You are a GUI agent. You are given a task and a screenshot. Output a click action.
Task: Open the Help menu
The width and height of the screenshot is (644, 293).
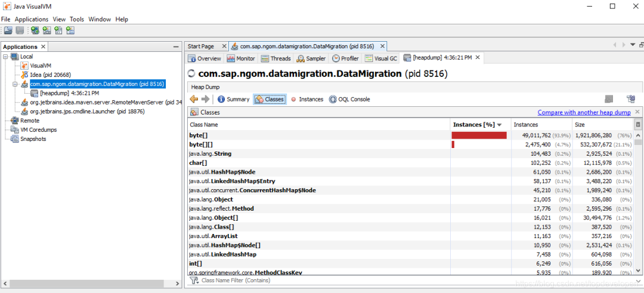click(x=122, y=19)
